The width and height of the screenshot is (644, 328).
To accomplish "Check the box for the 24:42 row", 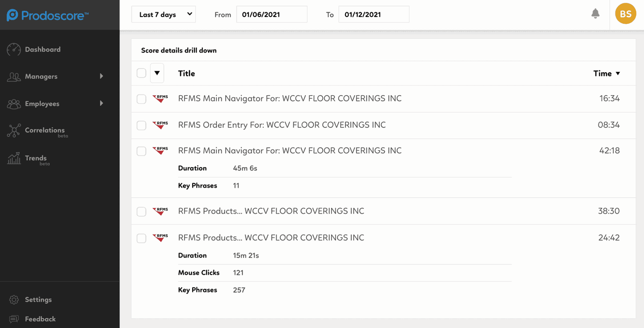I will tap(142, 238).
